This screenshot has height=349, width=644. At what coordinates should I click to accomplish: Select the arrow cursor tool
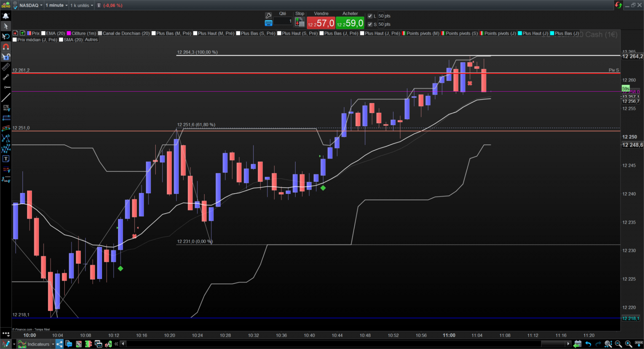[x=6, y=26]
